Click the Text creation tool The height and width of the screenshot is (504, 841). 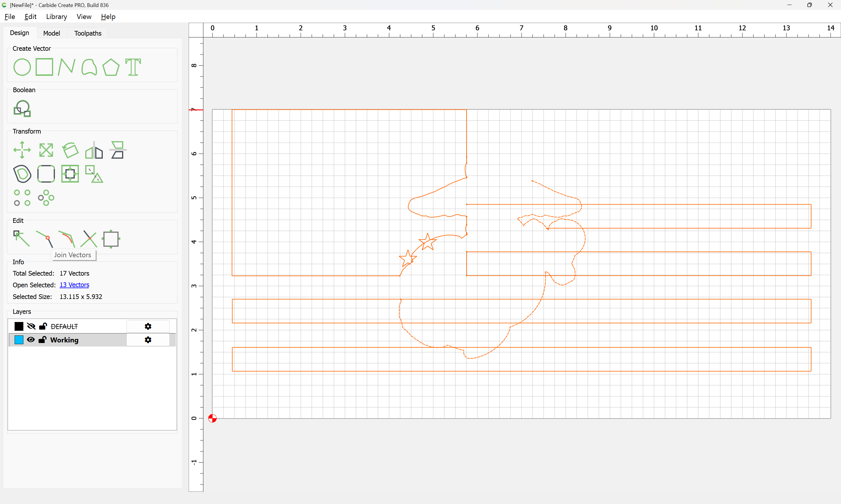click(x=133, y=67)
